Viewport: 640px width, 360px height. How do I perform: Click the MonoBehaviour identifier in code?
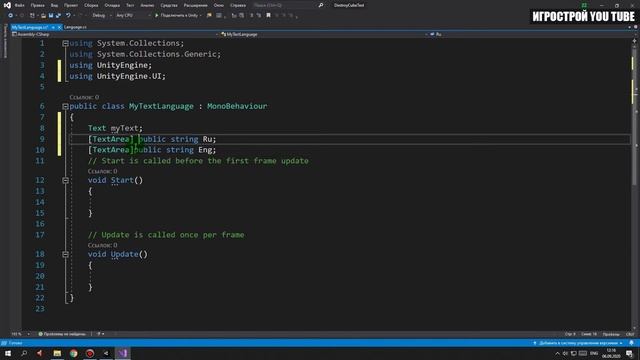tap(237, 106)
